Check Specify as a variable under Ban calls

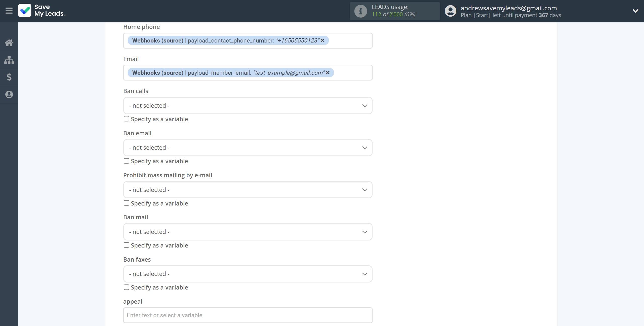point(126,119)
